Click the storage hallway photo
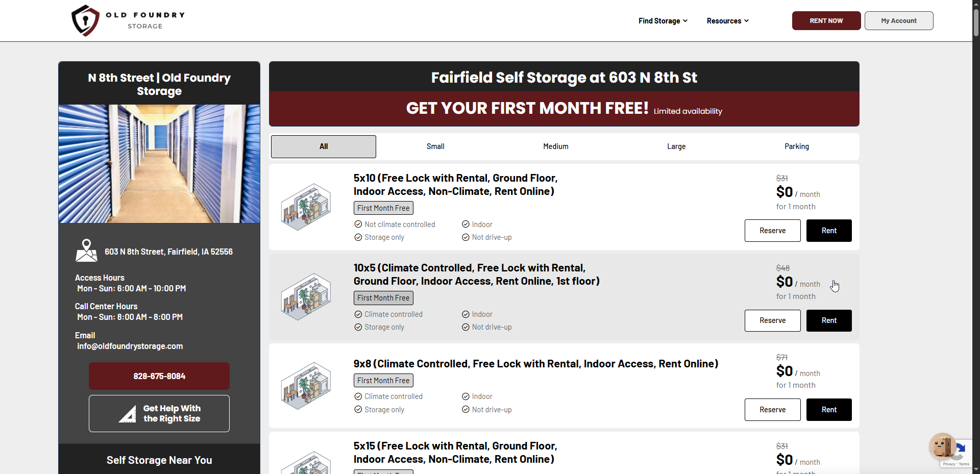The height and width of the screenshot is (474, 980). tap(159, 164)
